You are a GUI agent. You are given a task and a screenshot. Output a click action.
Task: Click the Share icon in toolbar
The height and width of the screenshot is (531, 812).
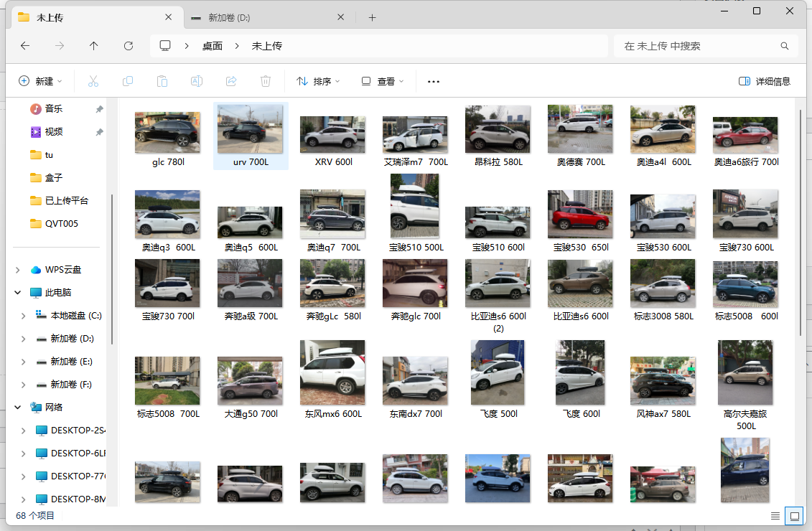point(231,82)
